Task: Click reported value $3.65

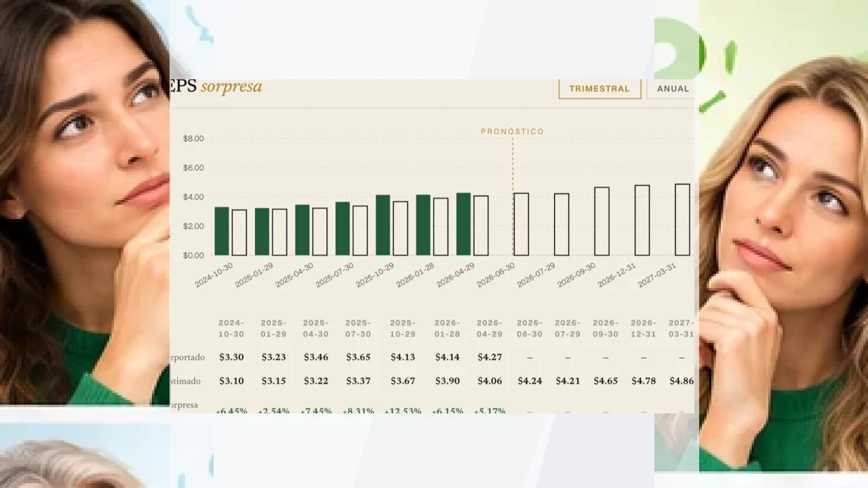Action: coord(358,357)
